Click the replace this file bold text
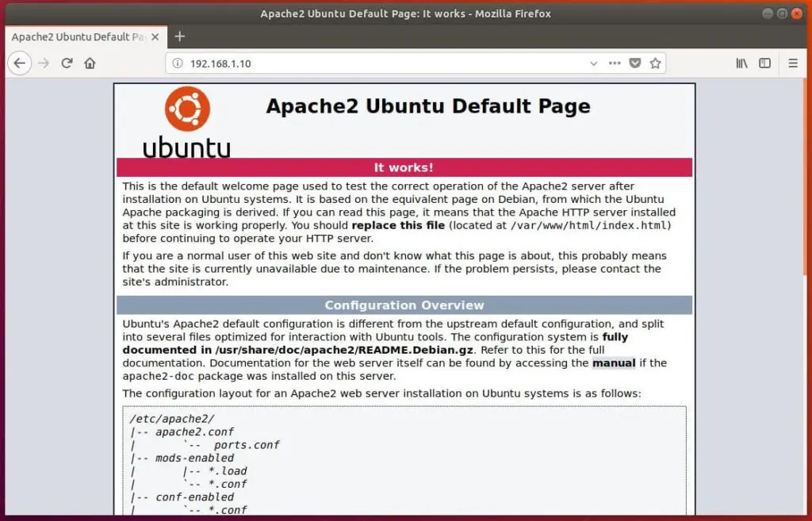 point(398,225)
